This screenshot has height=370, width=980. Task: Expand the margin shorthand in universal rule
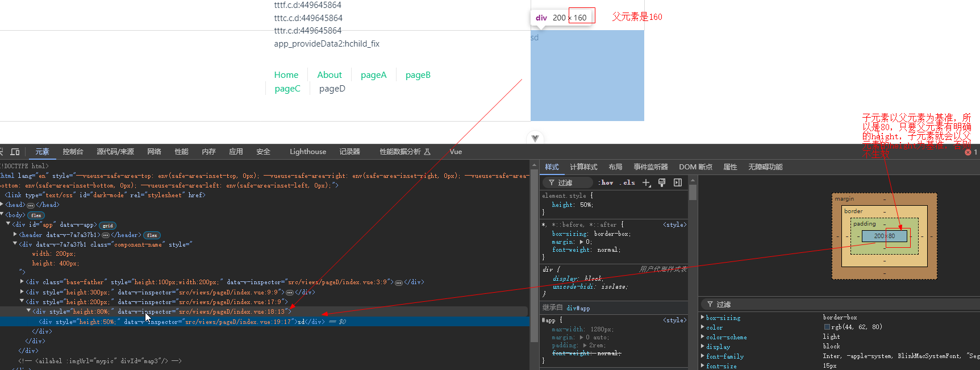581,242
